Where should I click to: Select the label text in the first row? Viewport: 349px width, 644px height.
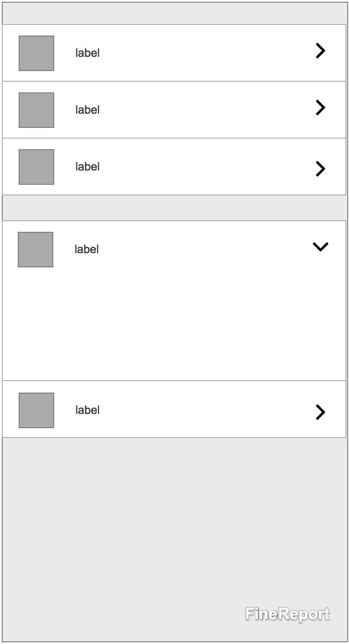tap(87, 53)
